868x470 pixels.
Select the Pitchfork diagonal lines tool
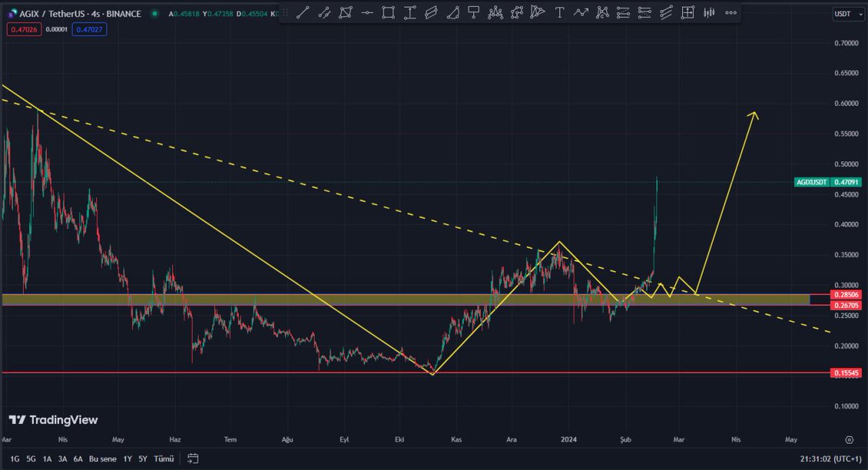pos(666,12)
